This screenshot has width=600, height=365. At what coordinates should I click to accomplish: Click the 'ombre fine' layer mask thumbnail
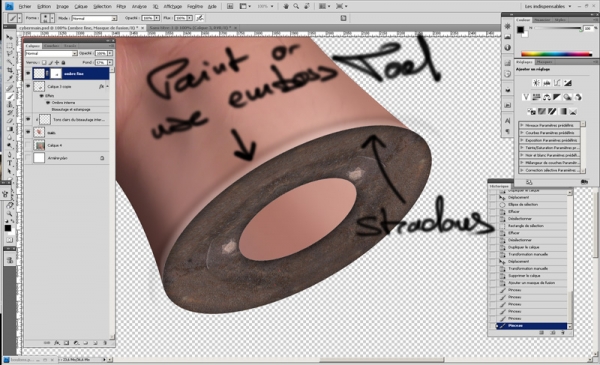click(x=56, y=73)
